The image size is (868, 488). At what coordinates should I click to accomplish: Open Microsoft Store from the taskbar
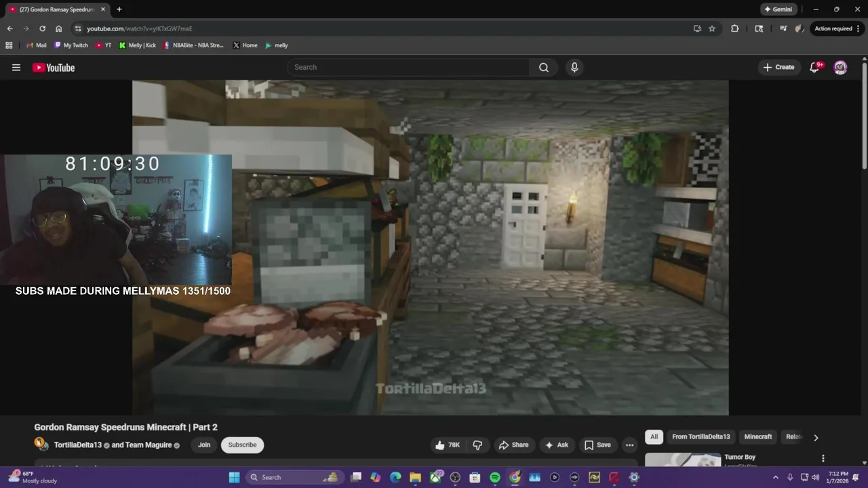475,477
